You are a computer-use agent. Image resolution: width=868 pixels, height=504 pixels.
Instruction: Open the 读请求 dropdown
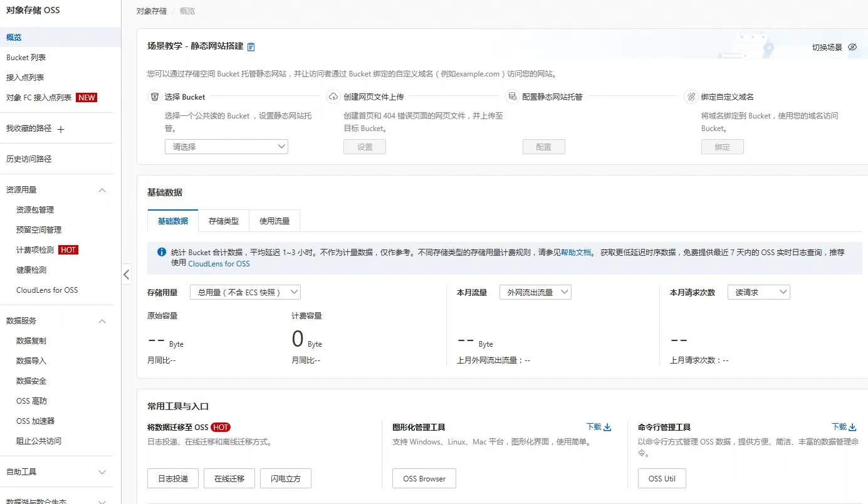tap(759, 292)
